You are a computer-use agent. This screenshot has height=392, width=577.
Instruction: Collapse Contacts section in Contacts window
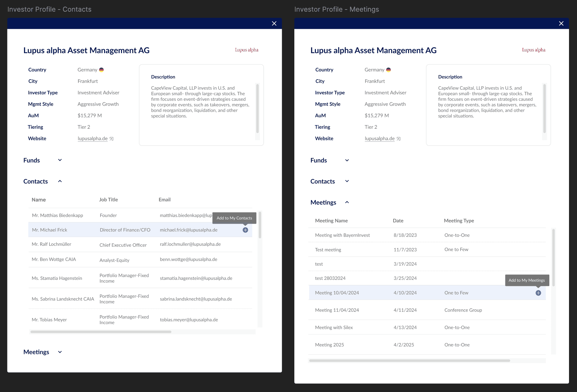[60, 181]
